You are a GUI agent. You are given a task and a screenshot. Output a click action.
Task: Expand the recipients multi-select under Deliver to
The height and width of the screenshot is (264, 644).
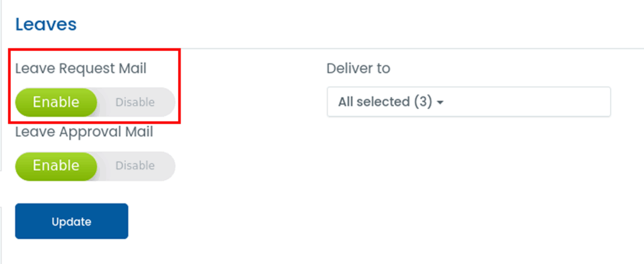tap(469, 102)
